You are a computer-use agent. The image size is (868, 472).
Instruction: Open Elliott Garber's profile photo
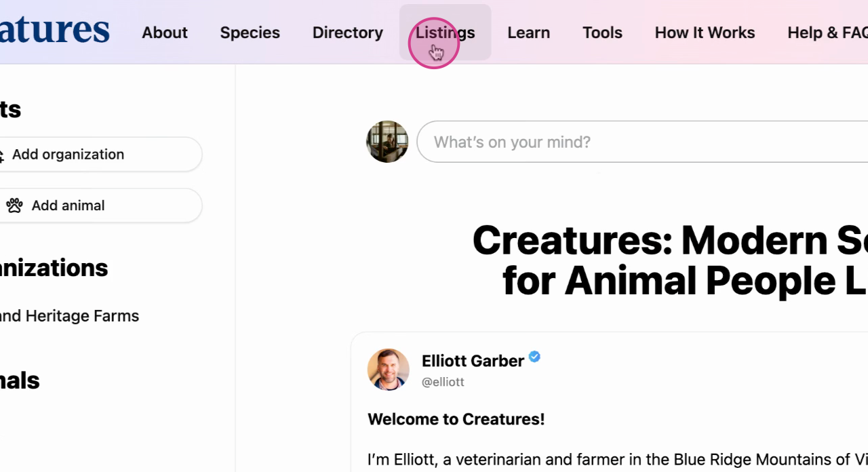389,370
